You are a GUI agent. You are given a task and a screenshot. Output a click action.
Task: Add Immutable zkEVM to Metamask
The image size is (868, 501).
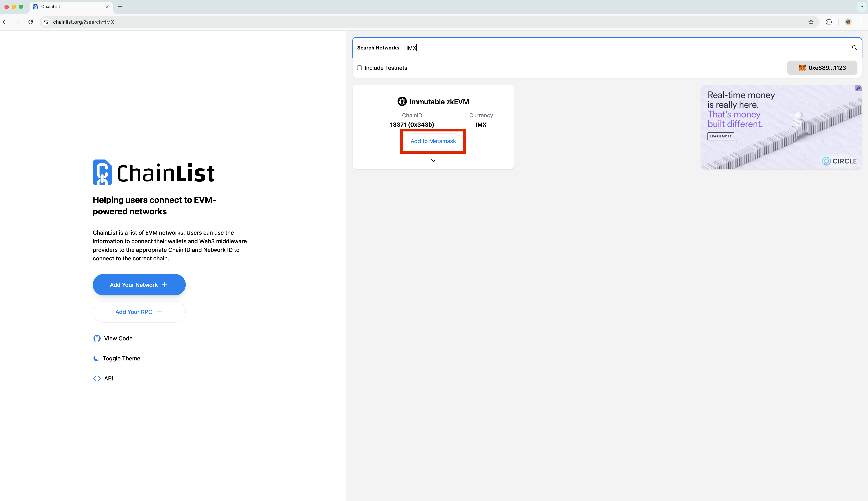(433, 141)
